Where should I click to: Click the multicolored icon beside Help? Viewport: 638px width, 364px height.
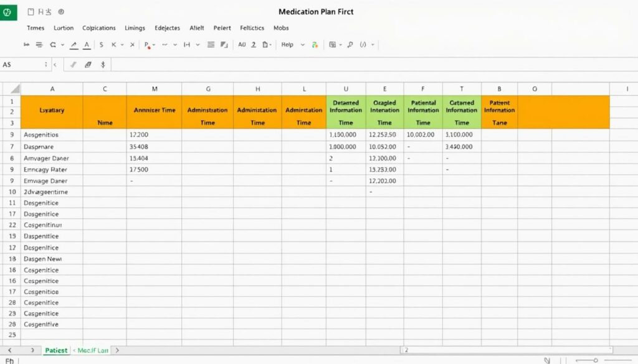[x=315, y=45]
